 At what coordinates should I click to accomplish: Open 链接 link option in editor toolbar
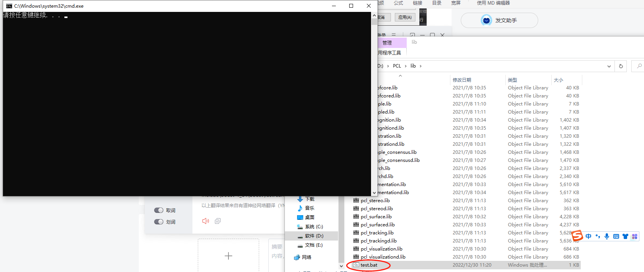417,3
